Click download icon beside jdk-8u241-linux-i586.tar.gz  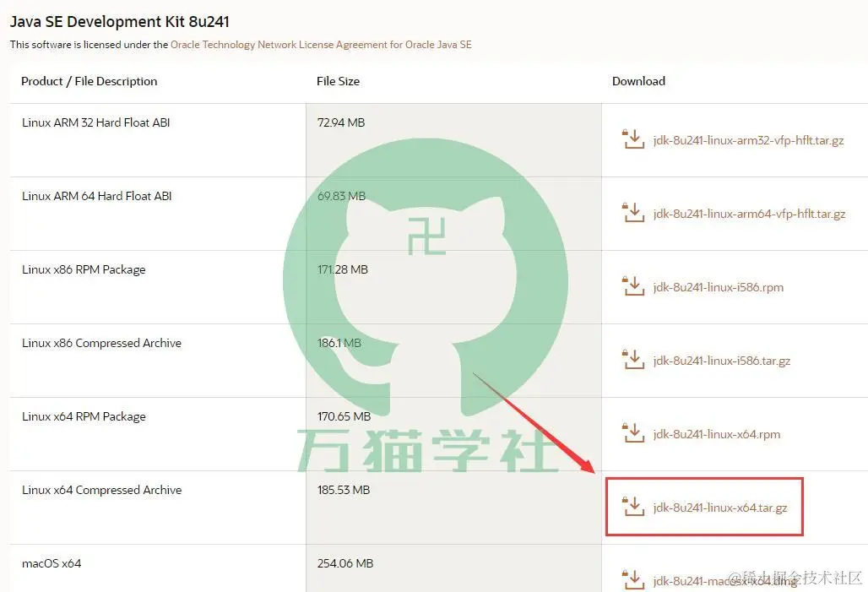[x=633, y=360]
